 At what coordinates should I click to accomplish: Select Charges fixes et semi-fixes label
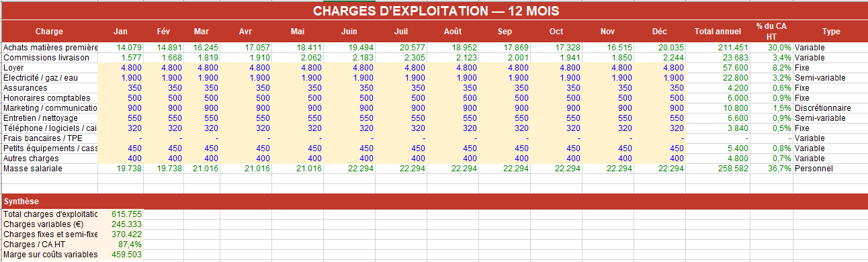50,234
